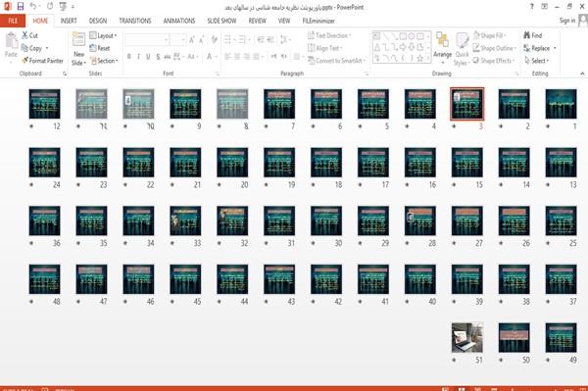
Task: Undo the last action
Action: [x=33, y=6]
